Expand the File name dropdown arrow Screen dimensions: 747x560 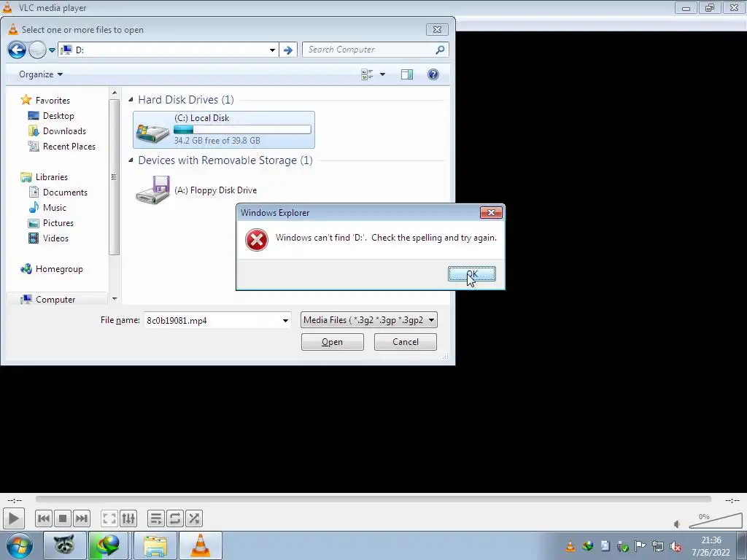click(x=285, y=321)
